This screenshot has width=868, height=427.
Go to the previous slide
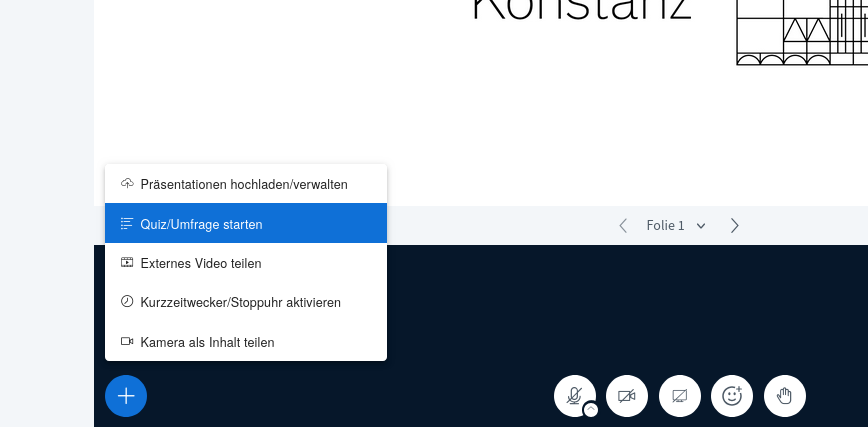click(x=623, y=226)
